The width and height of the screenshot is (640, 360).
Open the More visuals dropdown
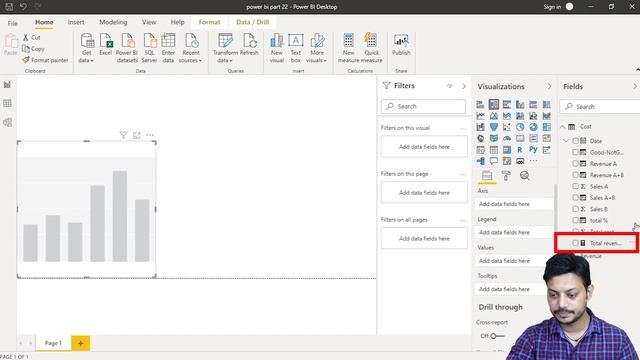click(x=317, y=48)
